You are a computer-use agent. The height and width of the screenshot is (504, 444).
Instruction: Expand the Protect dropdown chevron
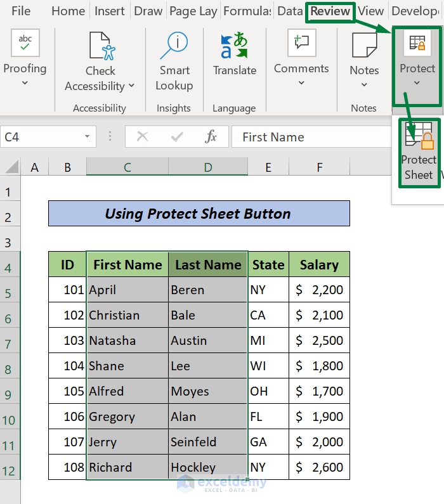(417, 83)
